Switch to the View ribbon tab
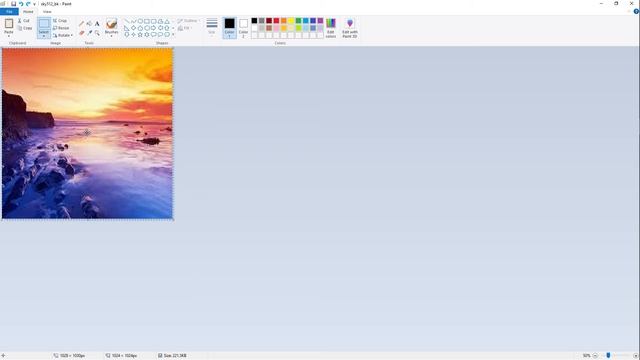640x360 pixels. [x=47, y=12]
